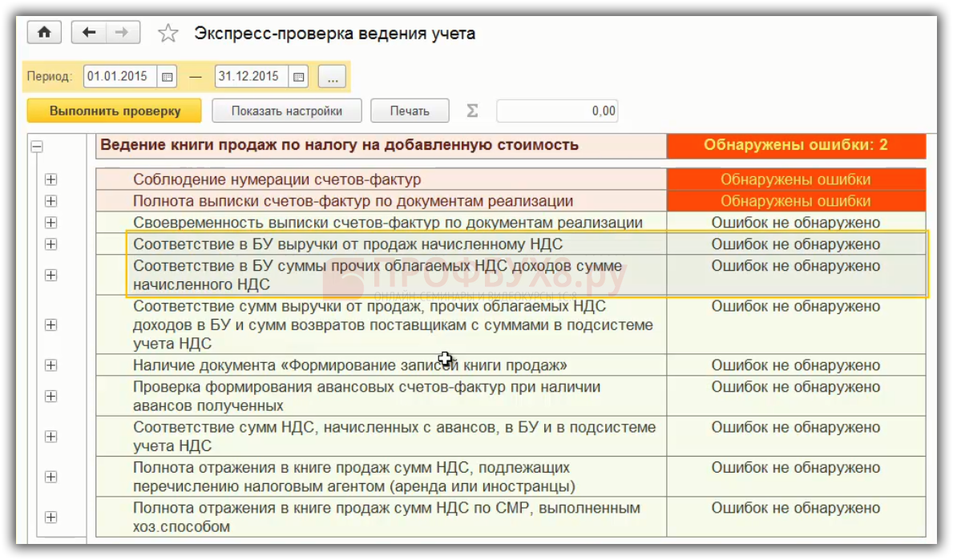Open period selection with ellipsis button

pos(332,77)
